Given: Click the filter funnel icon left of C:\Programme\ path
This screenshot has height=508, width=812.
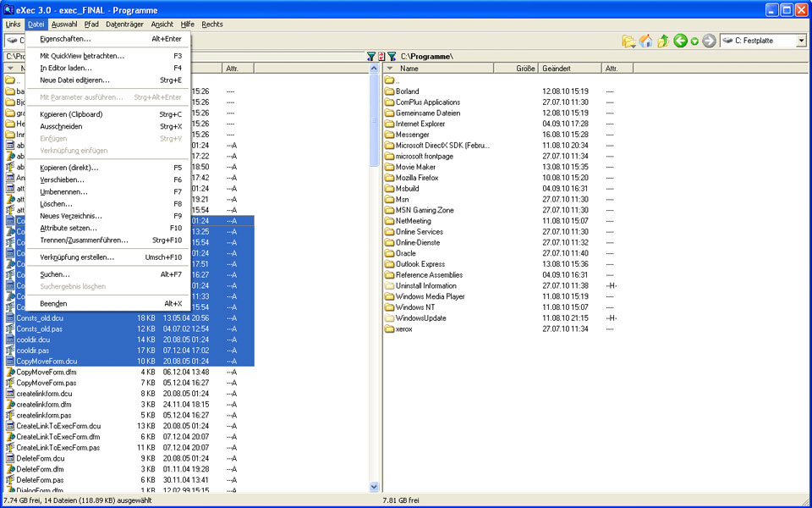Looking at the screenshot, I should (x=392, y=56).
